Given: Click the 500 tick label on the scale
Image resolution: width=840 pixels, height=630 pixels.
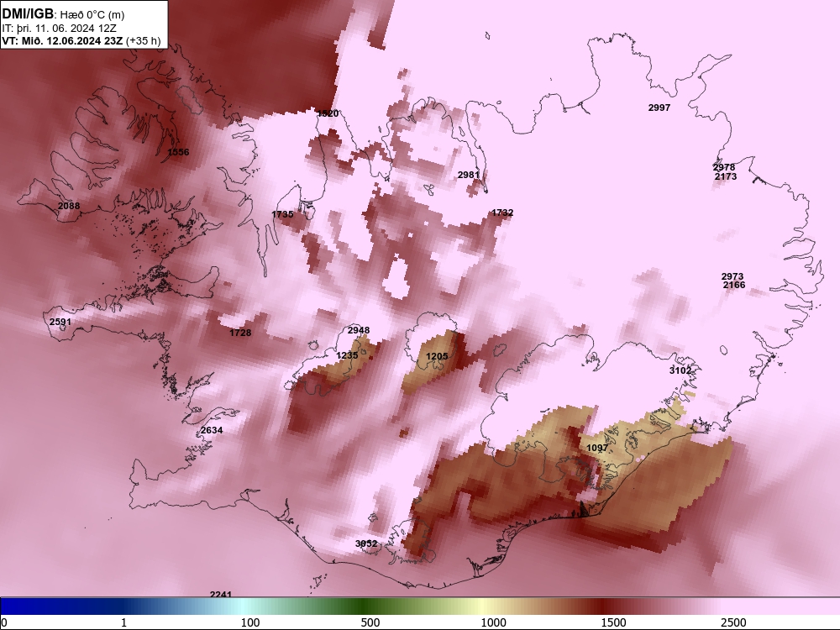Looking at the screenshot, I should (370, 622).
